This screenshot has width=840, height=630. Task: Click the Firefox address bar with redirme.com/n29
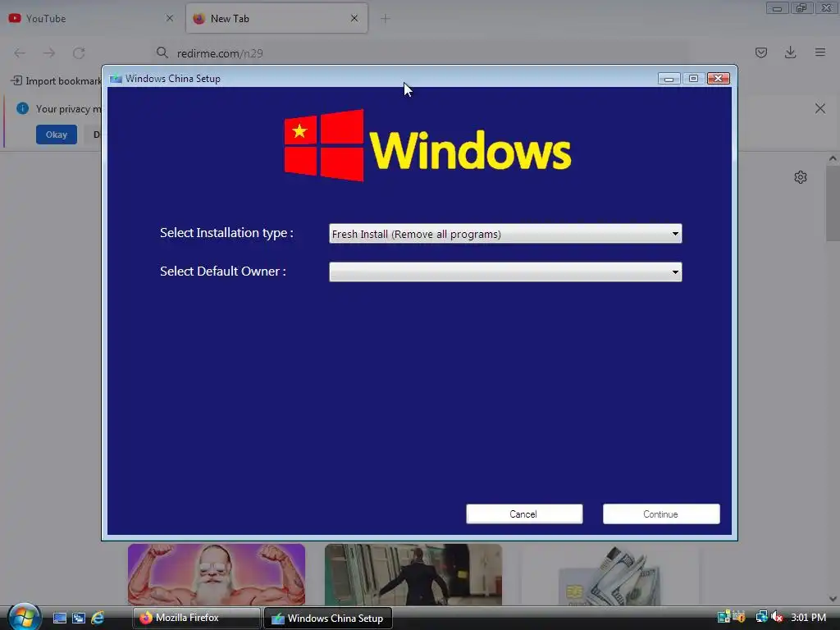418,53
